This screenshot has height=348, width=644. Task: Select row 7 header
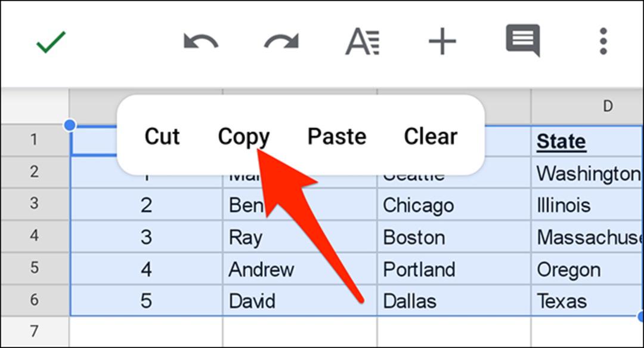point(35,331)
